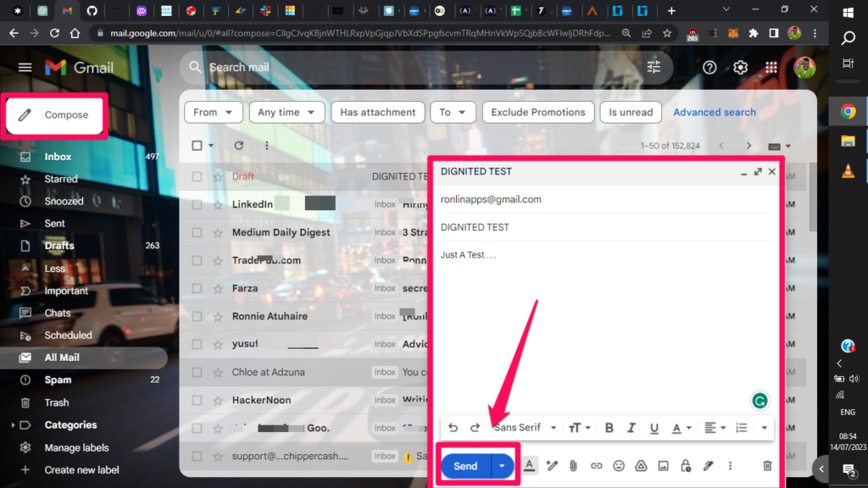The width and height of the screenshot is (868, 488).
Task: Open the send options dropdown arrow
Action: (502, 466)
